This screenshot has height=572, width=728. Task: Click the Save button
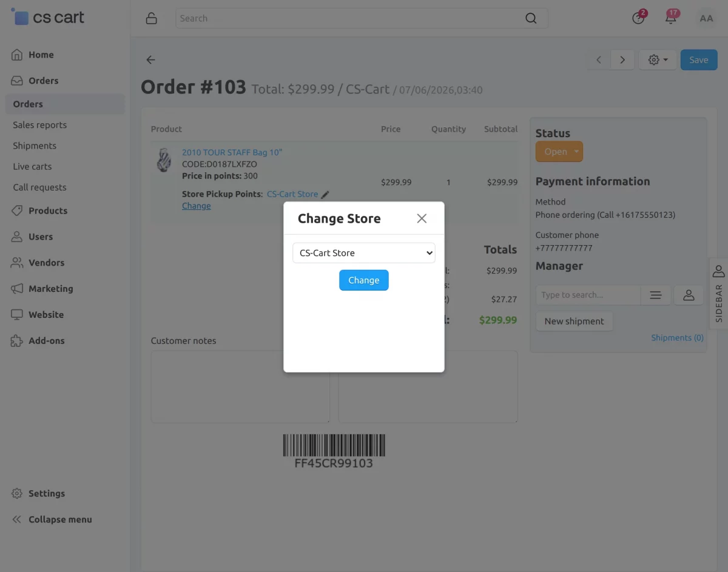click(x=699, y=59)
